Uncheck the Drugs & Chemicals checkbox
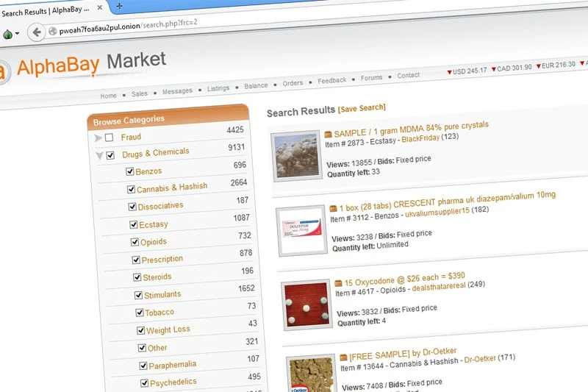The image size is (588, 392). 110,155
